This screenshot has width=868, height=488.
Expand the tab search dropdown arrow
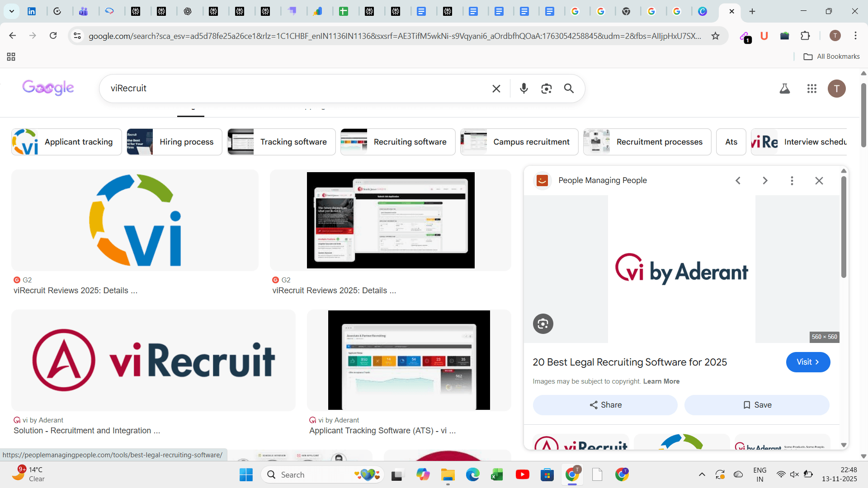[x=11, y=11]
